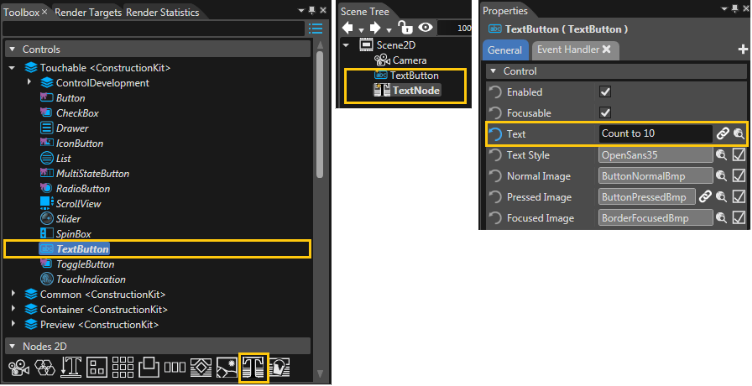Select TextNode in the Scene Tree

pos(415,90)
